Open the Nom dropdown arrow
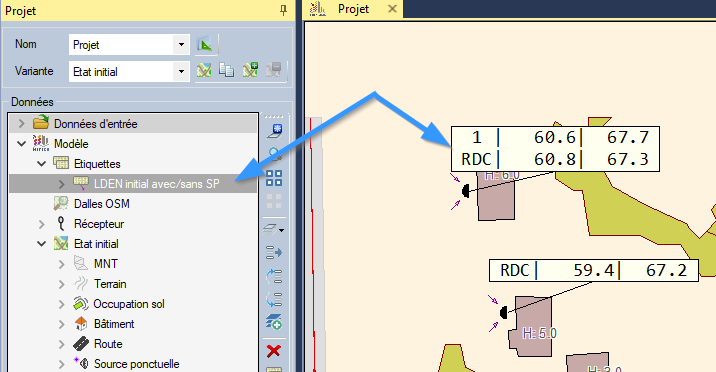 click(x=181, y=45)
